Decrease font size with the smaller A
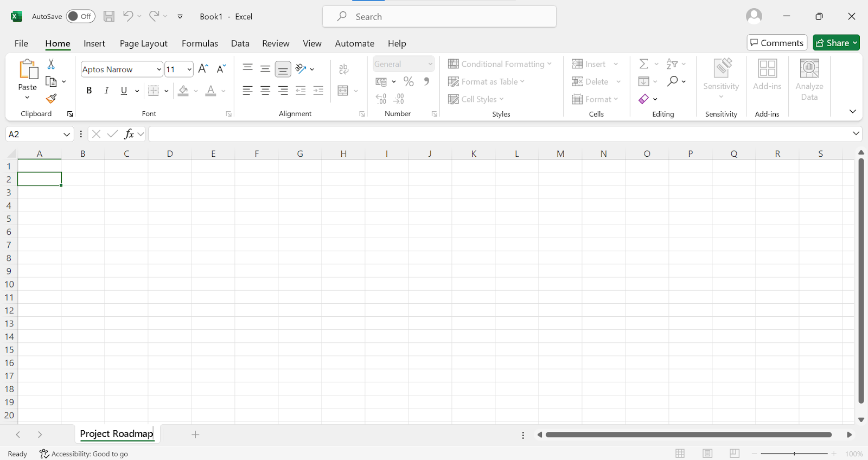Image resolution: width=868 pixels, height=460 pixels. click(x=221, y=69)
